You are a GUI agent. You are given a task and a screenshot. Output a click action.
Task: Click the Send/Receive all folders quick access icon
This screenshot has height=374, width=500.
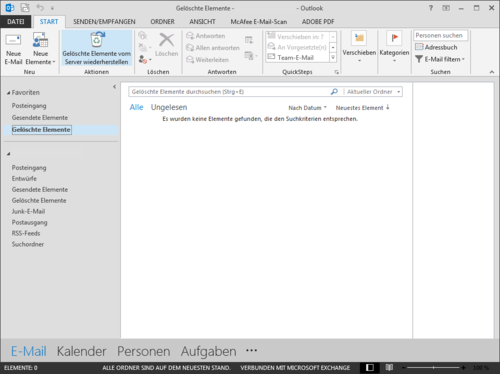click(x=25, y=8)
